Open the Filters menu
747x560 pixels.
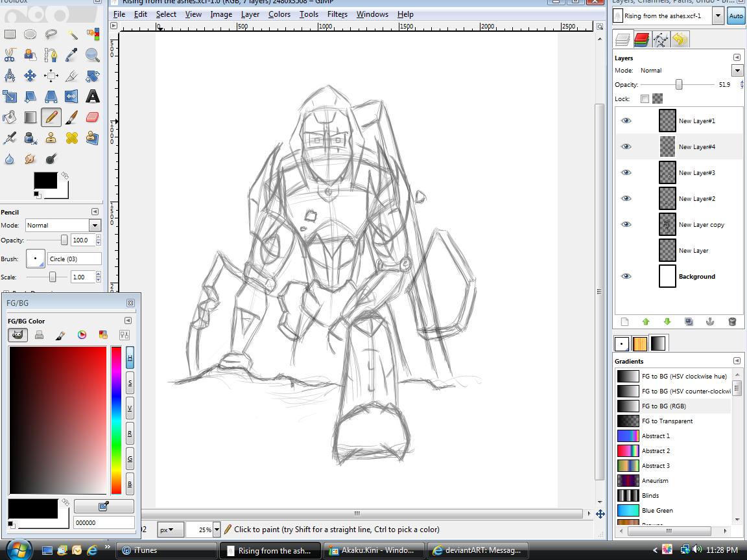pos(337,14)
